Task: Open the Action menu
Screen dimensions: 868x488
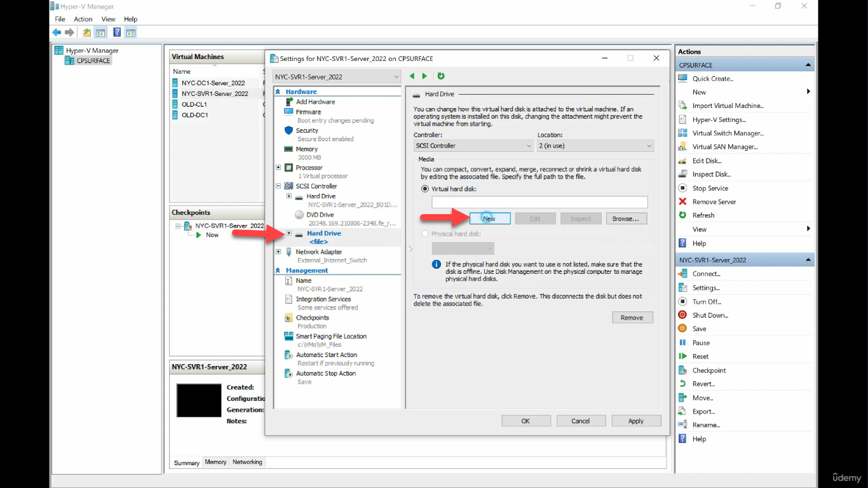Action: [83, 19]
